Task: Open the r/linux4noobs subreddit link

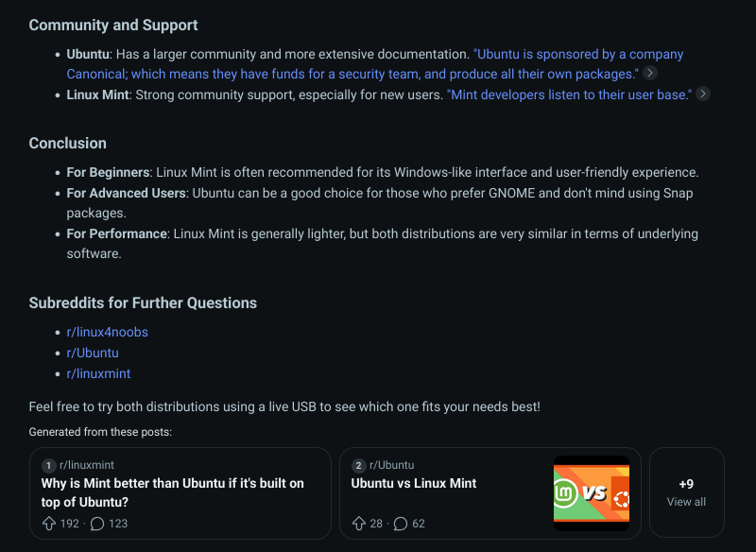Action: click(x=107, y=332)
